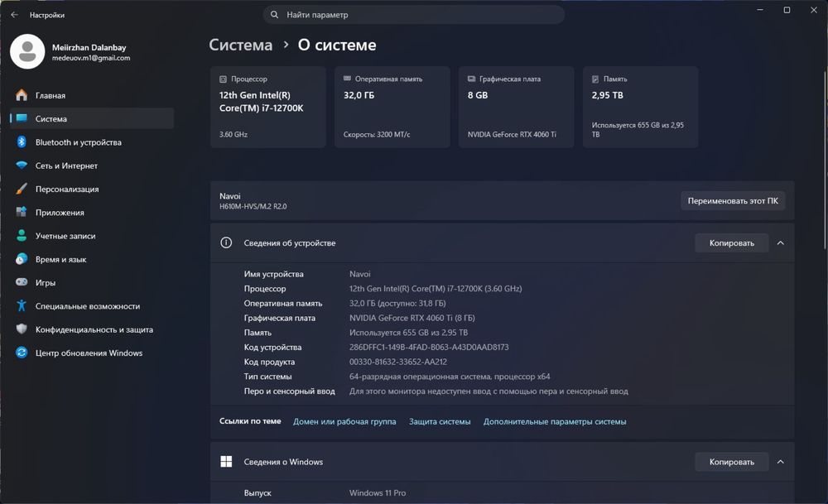828x504 pixels.
Task: Click the Сеть и Интернет wifi icon
Action: (22, 166)
